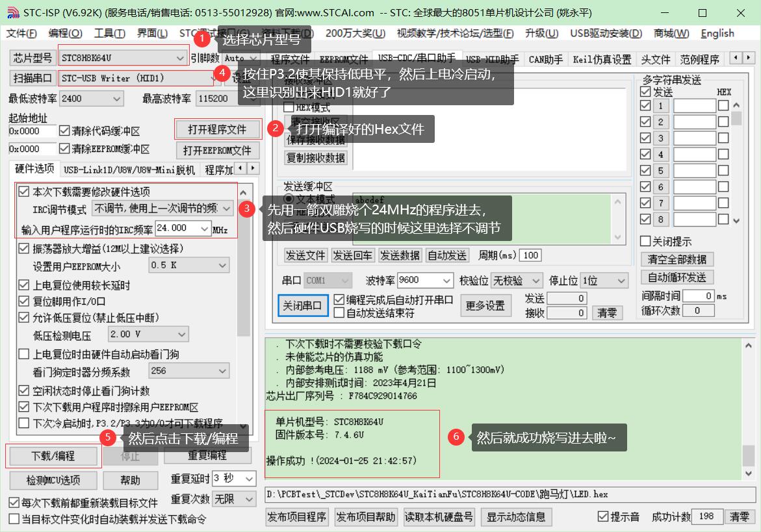Click the STC-ISP app icon in title bar
This screenshot has height=532, width=761.
[12, 12]
